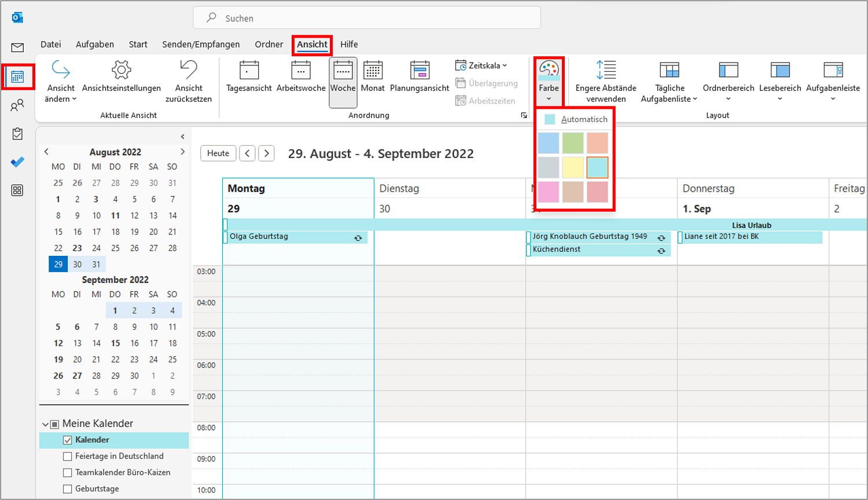This screenshot has height=500, width=868.
Task: Open the Lisa Urlaub event
Action: click(x=545, y=225)
